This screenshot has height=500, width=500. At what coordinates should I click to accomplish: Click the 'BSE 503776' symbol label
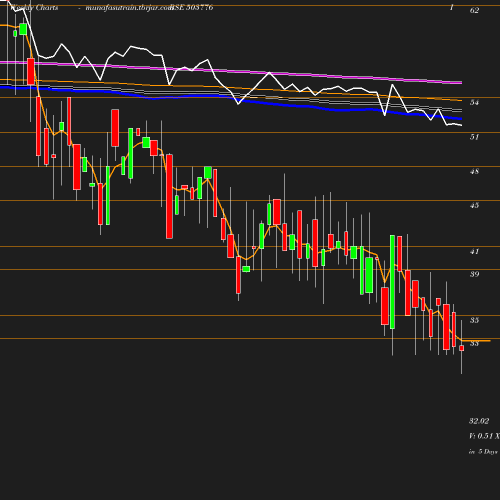pos(192,8)
